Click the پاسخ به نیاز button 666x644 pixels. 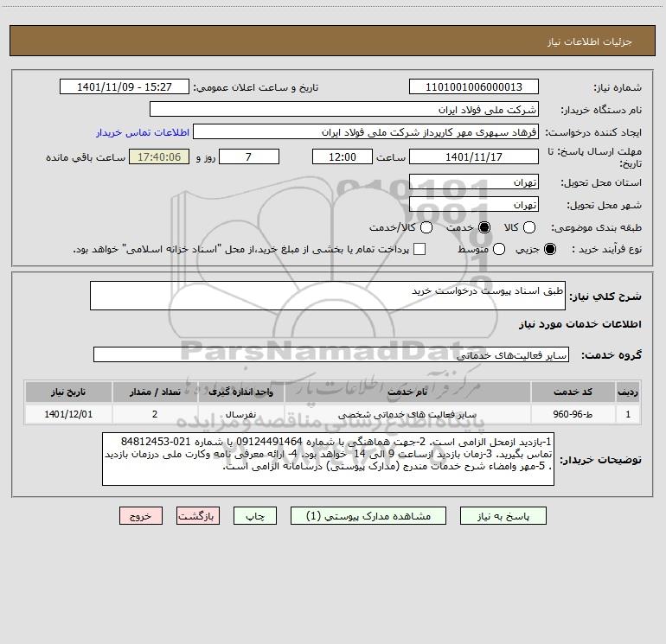[x=503, y=516]
